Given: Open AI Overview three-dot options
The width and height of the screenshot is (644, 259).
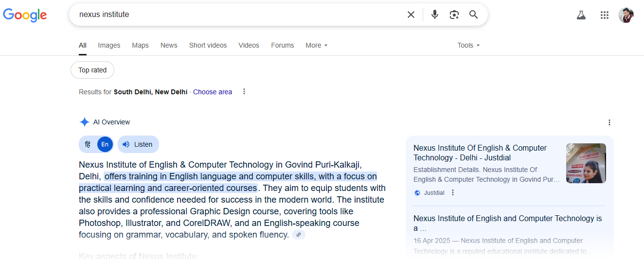Looking at the screenshot, I should coord(609,122).
